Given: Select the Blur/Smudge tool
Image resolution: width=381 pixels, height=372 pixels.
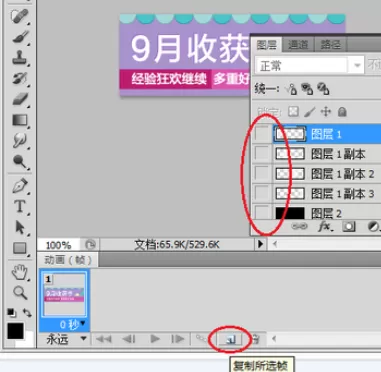Looking at the screenshot, I should 19,141.
